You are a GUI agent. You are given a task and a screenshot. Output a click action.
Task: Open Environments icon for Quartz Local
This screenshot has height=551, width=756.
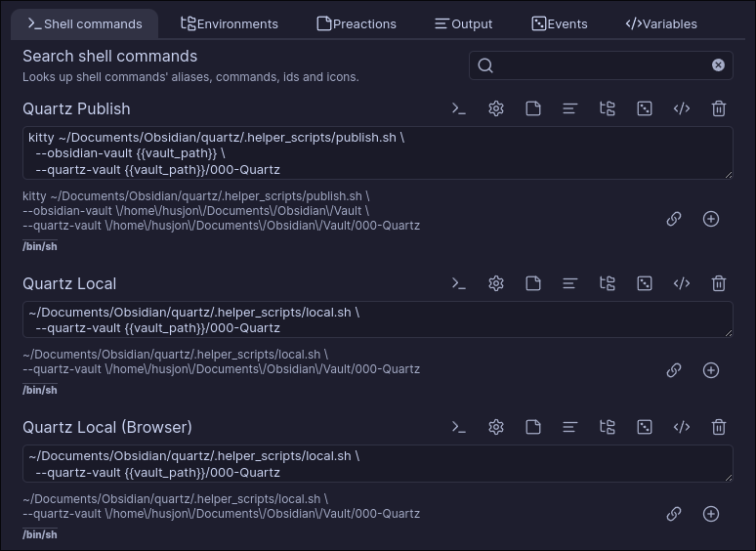(x=608, y=283)
